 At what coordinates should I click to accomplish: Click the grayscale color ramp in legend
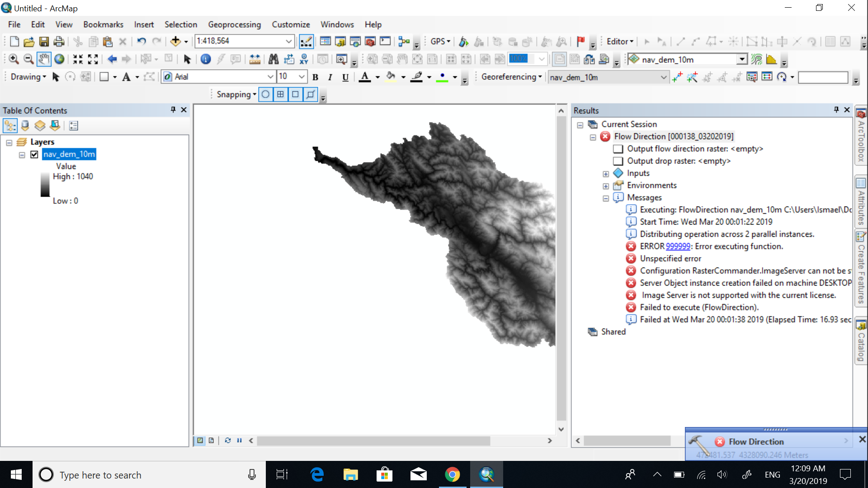45,185
